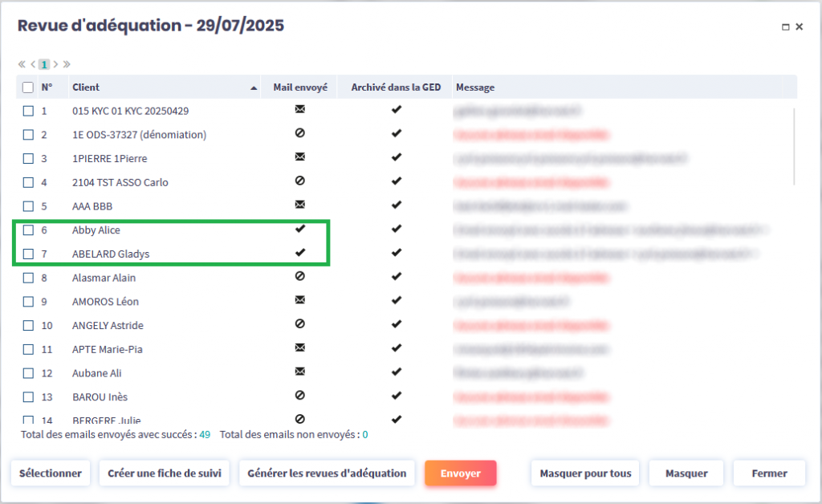Maximize the Revue d'adéquation dialog
The image size is (822, 504).
pos(786,26)
